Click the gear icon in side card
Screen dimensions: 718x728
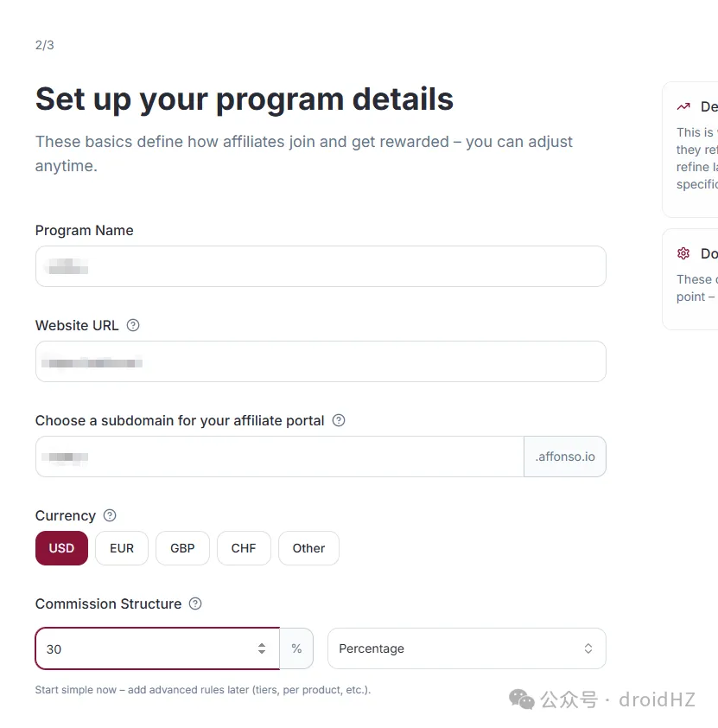click(x=683, y=253)
